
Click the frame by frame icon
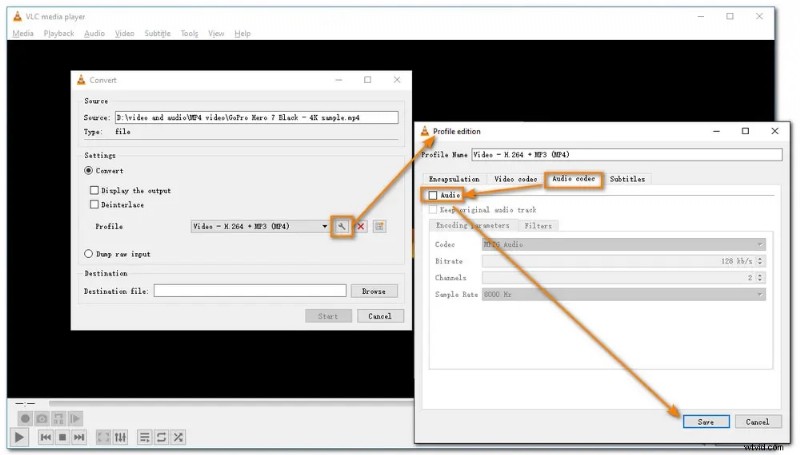coord(76,419)
